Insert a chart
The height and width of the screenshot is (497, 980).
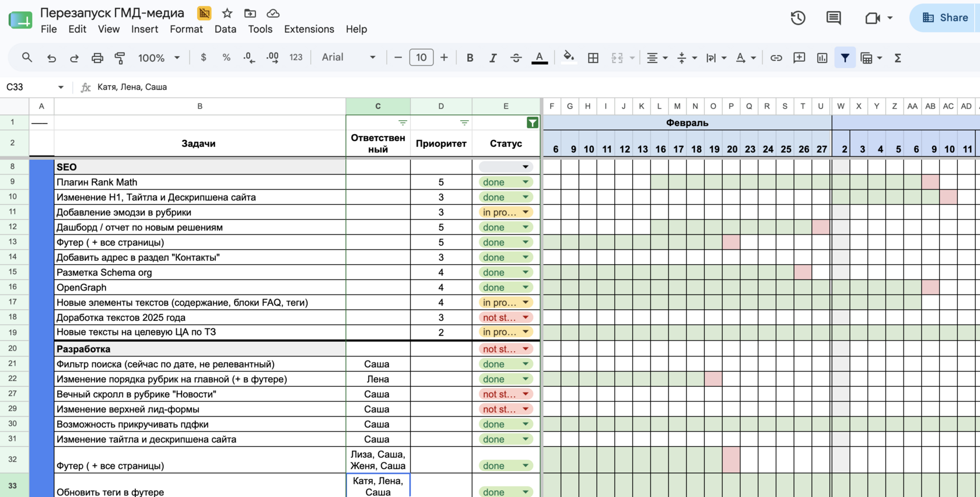coord(822,58)
